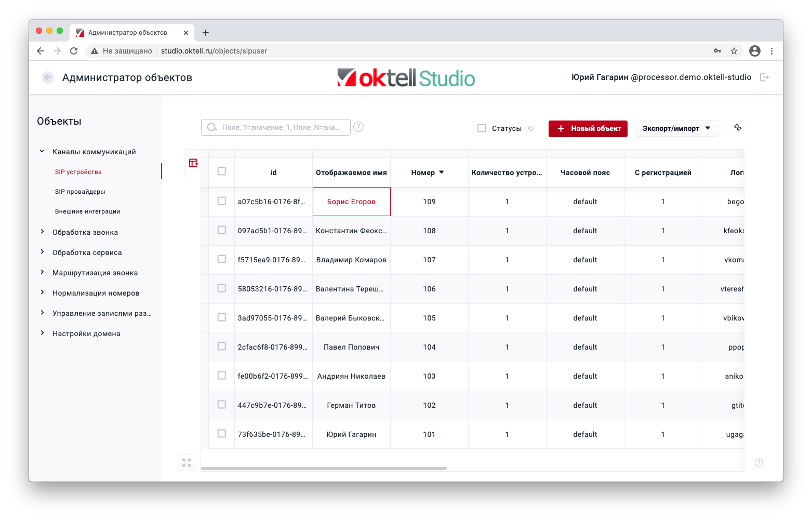
Task: Select SIP устройства in the sidebar
Action: point(78,172)
